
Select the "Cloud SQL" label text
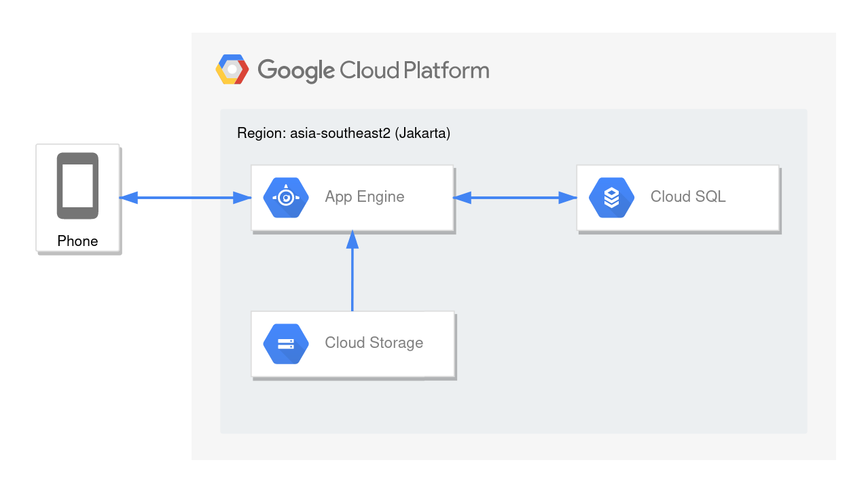688,197
